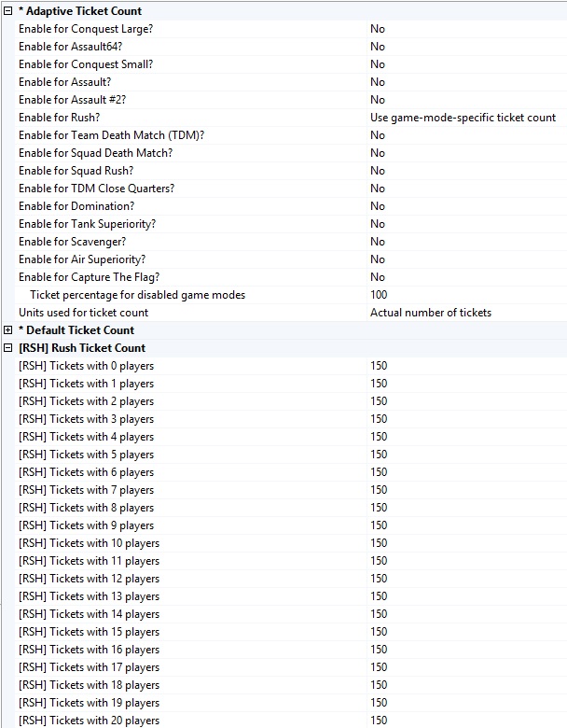Collapse the Adaptive Ticket Count section

8,11
